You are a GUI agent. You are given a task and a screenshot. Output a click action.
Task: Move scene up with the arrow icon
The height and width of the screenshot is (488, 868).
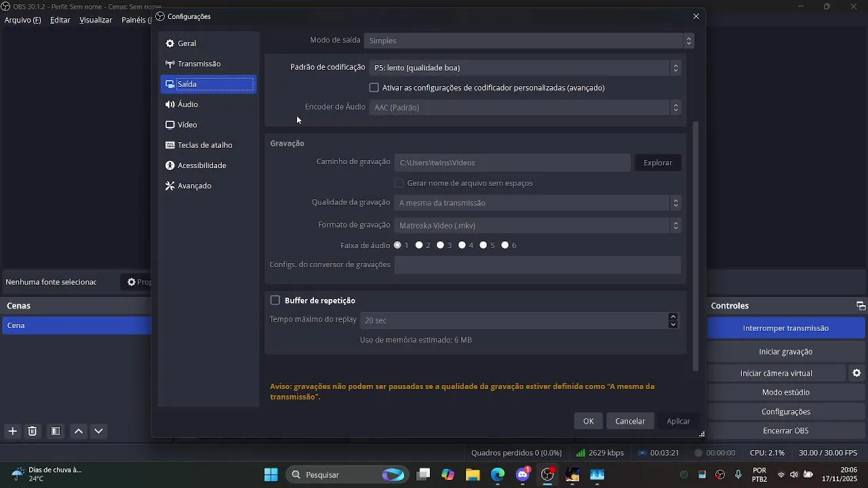pyautogui.click(x=79, y=431)
